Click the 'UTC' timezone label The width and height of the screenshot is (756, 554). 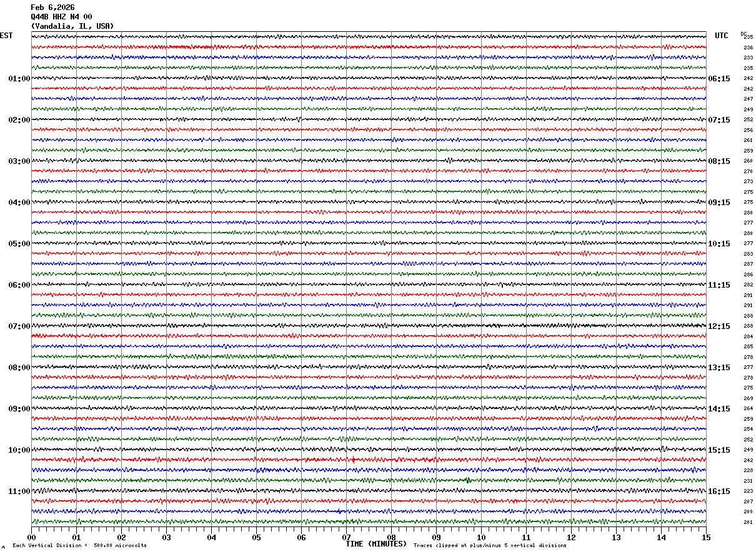point(722,36)
